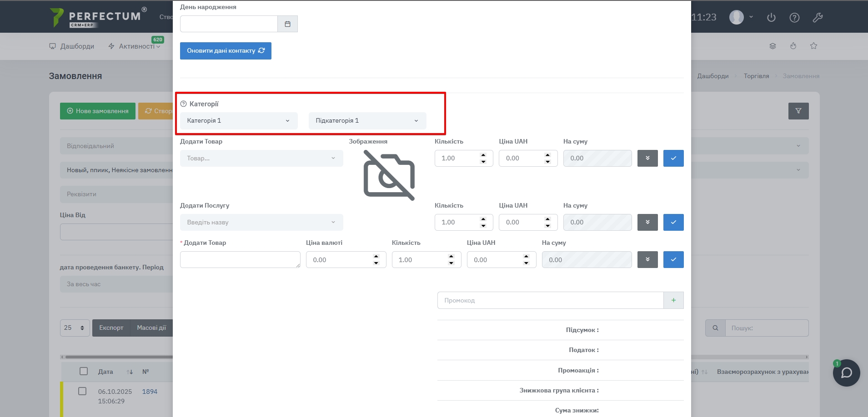Confirm product row with blue checkmark
The height and width of the screenshot is (417, 868).
(x=673, y=159)
